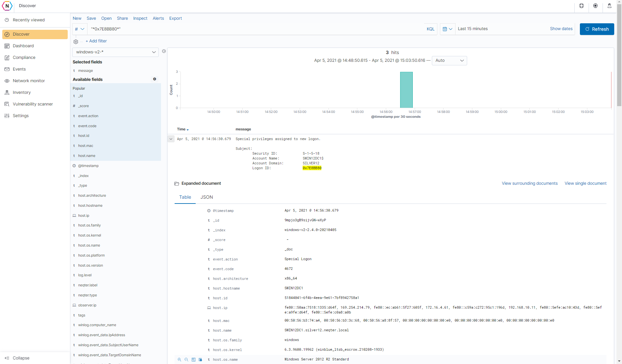
Task: Collapse the fields sidebar arrow
Action: (x=164, y=51)
